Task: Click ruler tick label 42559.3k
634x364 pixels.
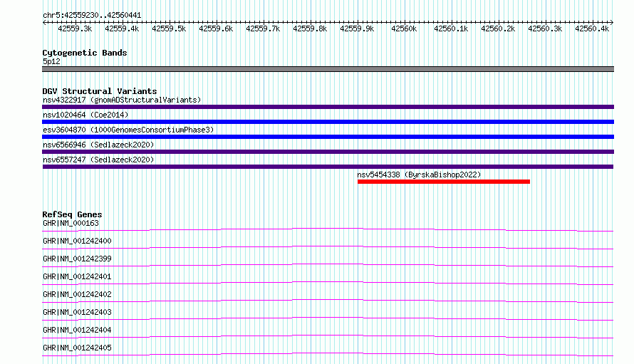Action: pos(75,28)
